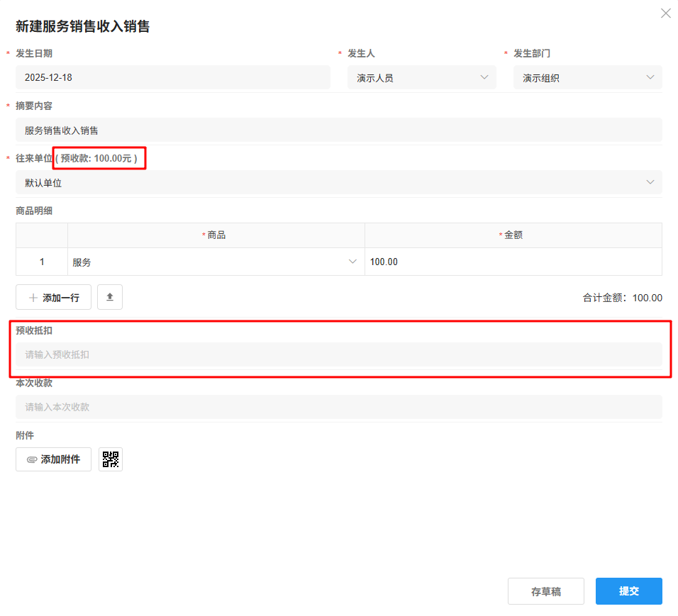Expand the 发生人 dropdown

(421, 77)
